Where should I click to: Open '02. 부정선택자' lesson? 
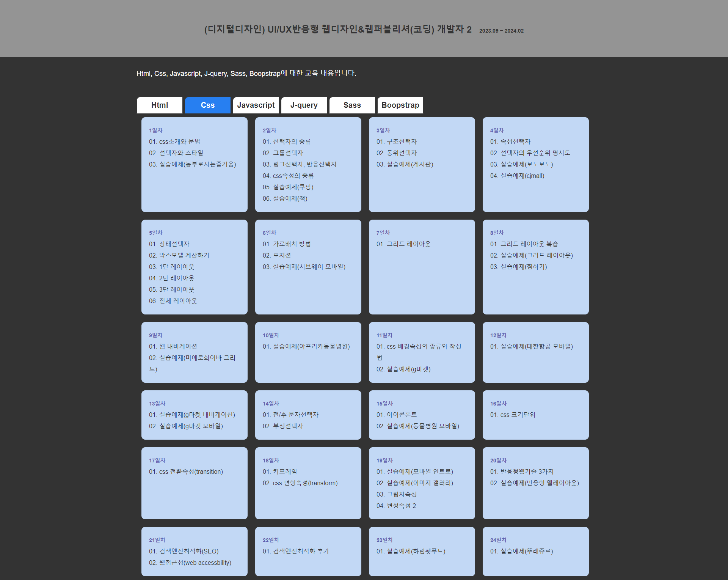click(283, 426)
